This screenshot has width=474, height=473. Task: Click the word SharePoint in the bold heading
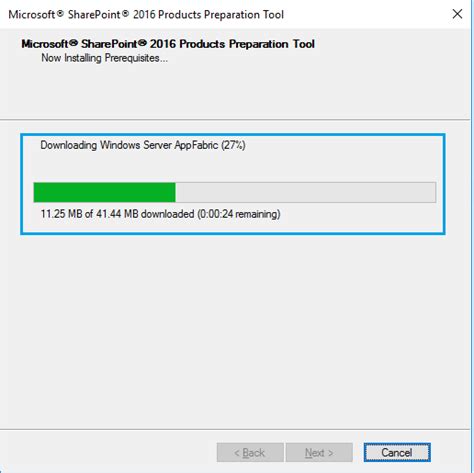coord(109,44)
